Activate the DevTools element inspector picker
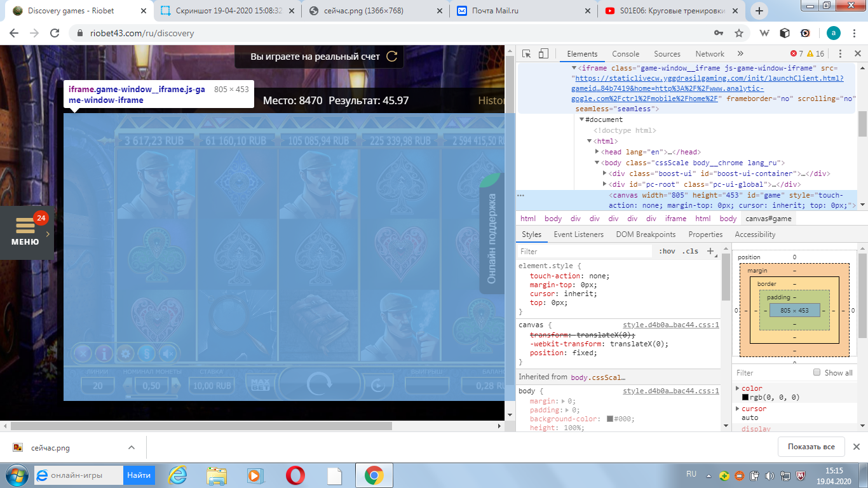Screen dimensions: 868x488 (527, 54)
